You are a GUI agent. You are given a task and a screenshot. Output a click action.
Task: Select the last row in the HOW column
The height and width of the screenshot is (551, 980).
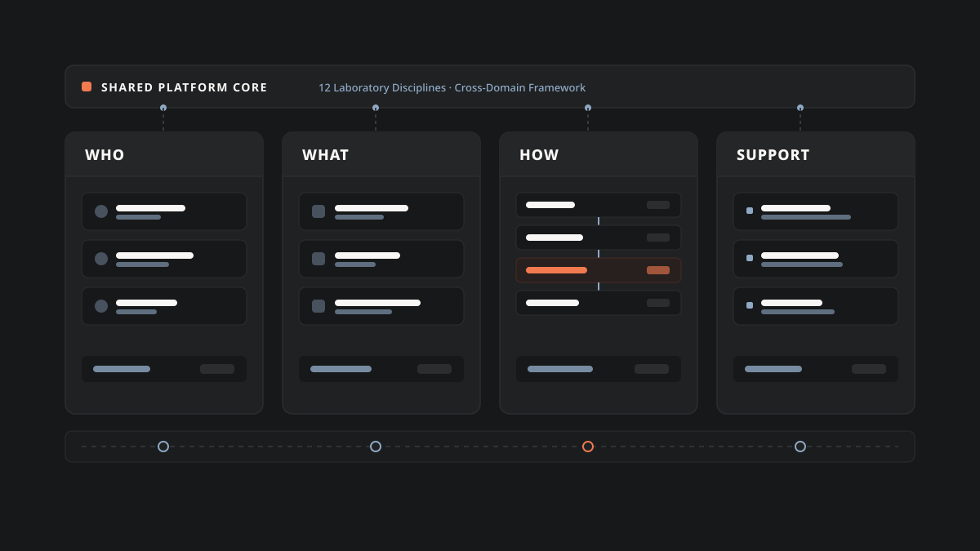pyautogui.click(x=599, y=303)
